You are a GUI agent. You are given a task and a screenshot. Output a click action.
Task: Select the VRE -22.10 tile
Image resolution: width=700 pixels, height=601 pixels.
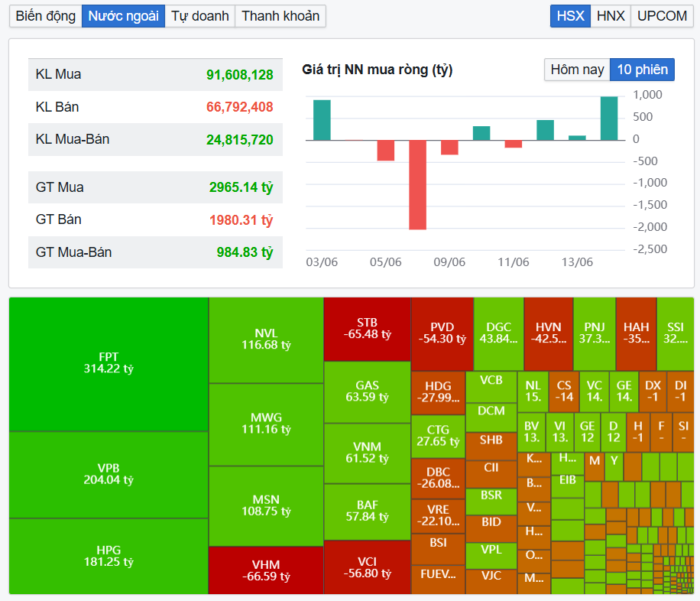tap(438, 516)
